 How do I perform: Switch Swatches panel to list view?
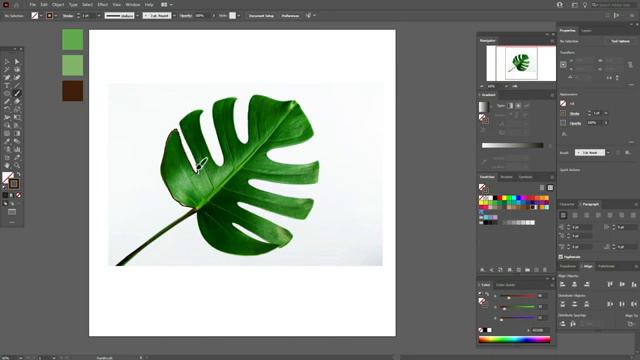coord(542,188)
